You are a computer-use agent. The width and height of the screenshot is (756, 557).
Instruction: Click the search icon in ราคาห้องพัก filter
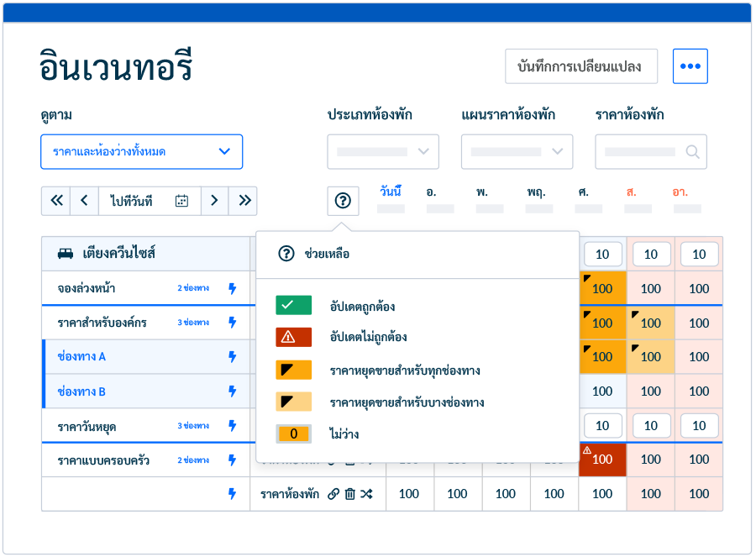pyautogui.click(x=692, y=152)
